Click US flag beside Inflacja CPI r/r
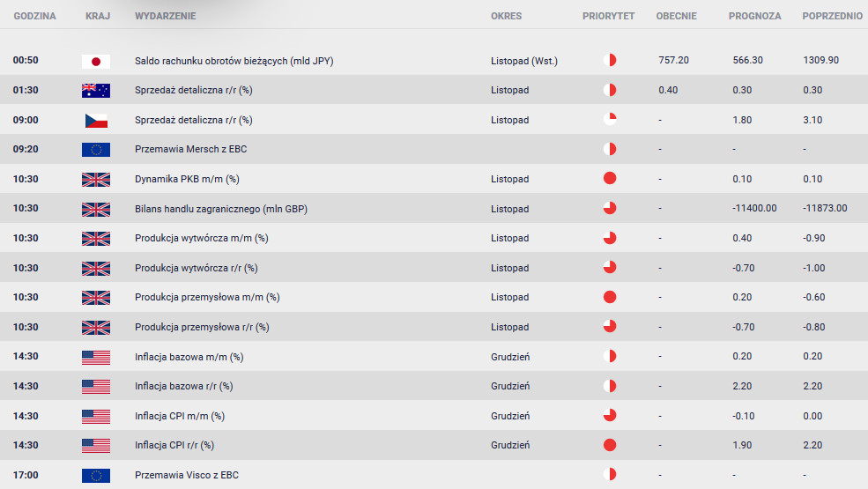868x489 pixels. point(95,445)
